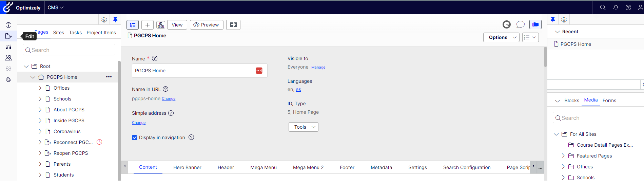
Task: Click Change link under Simple address
Action: point(139,123)
